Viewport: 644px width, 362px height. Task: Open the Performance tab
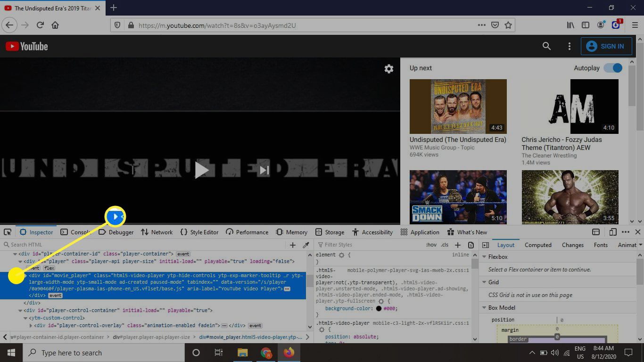click(247, 232)
